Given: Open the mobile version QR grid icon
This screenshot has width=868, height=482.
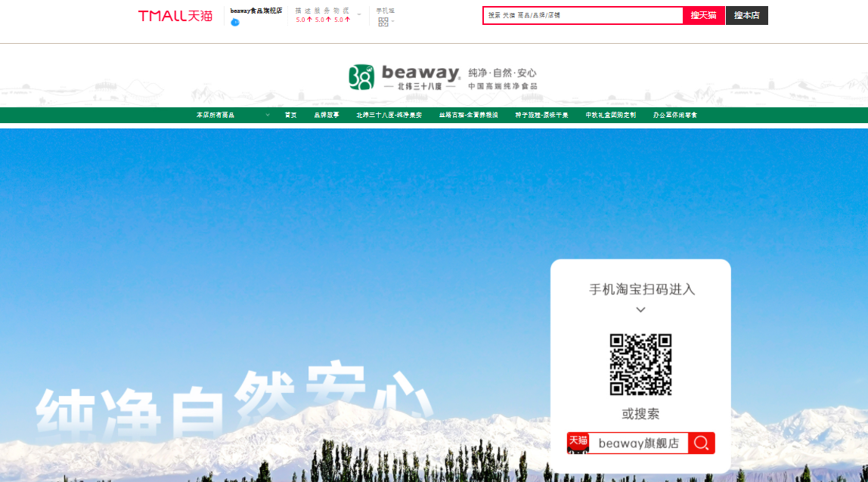Looking at the screenshot, I should (383, 22).
